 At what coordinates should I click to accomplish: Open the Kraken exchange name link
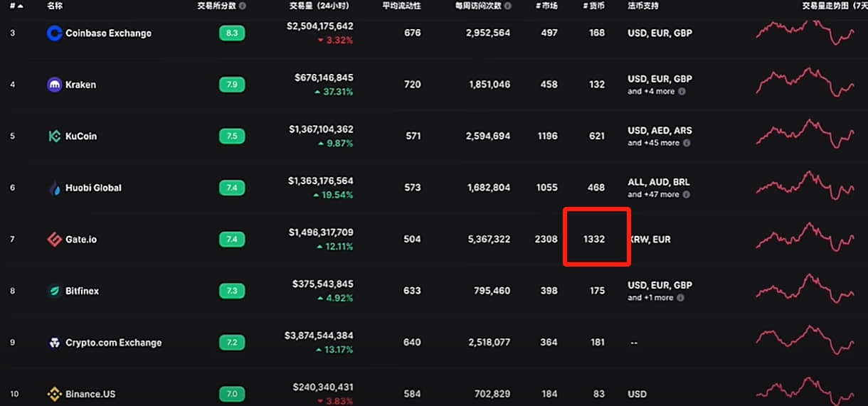click(x=80, y=85)
